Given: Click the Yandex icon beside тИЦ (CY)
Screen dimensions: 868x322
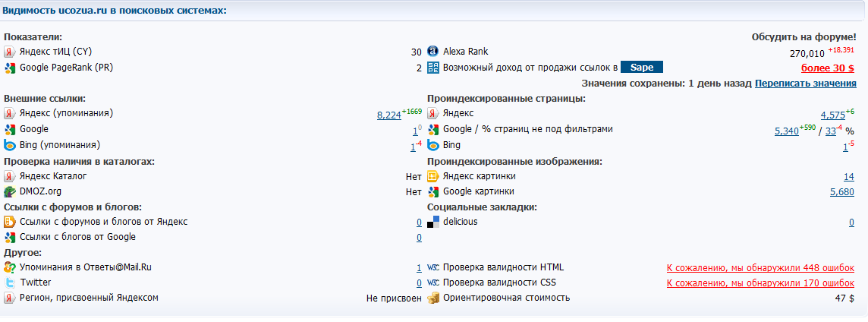Looking at the screenshot, I should click(x=10, y=52).
